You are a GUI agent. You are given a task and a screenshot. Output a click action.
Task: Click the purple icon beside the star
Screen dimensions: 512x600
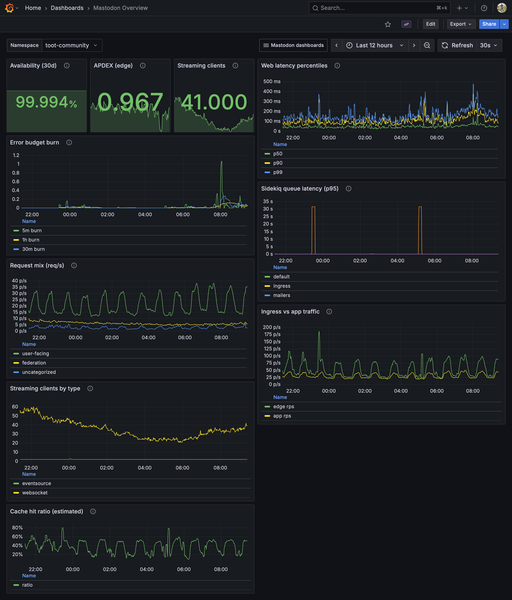point(406,24)
